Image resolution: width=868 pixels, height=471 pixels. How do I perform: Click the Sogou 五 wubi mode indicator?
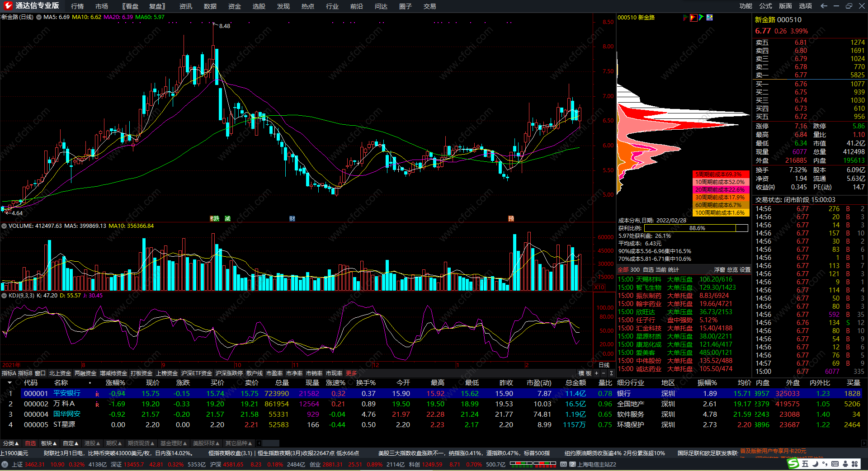tap(805, 464)
